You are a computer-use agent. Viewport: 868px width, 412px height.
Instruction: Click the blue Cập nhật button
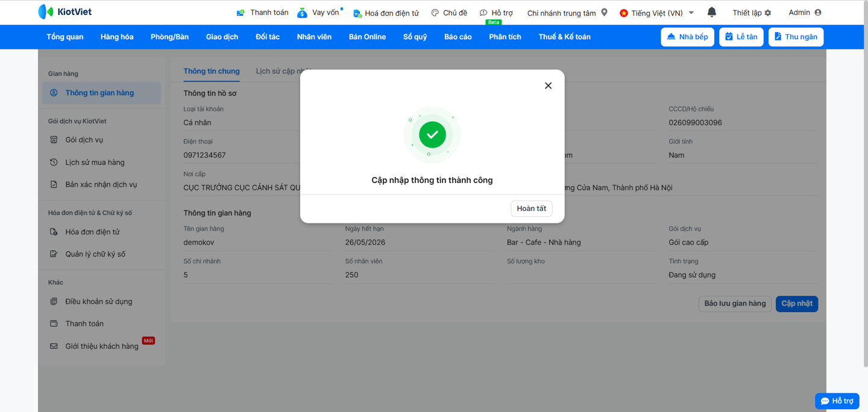[x=797, y=304]
